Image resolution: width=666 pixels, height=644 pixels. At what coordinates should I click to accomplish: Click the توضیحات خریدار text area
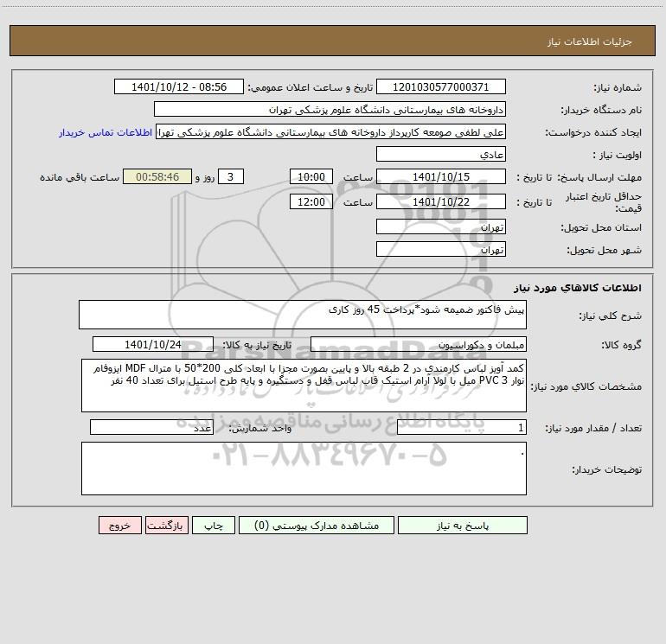click(304, 469)
